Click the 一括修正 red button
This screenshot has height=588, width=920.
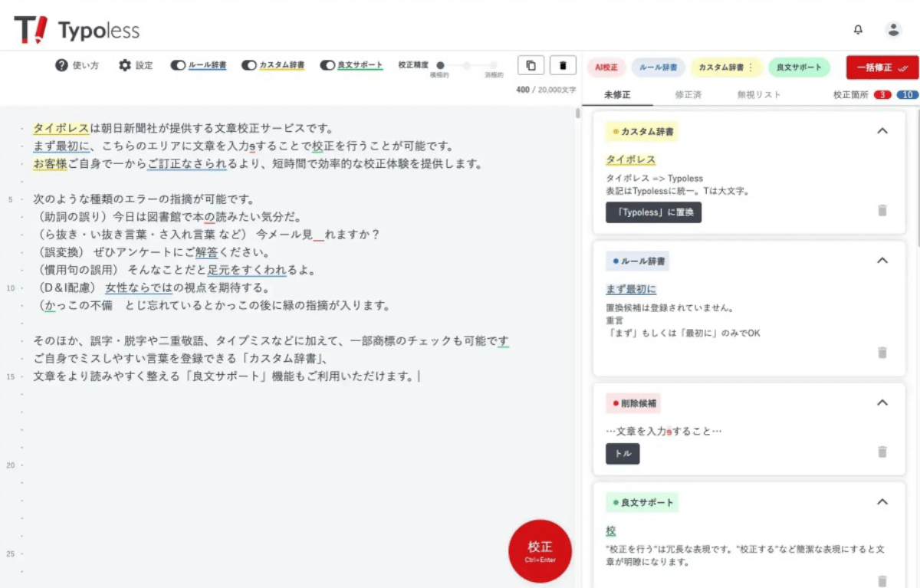point(882,67)
